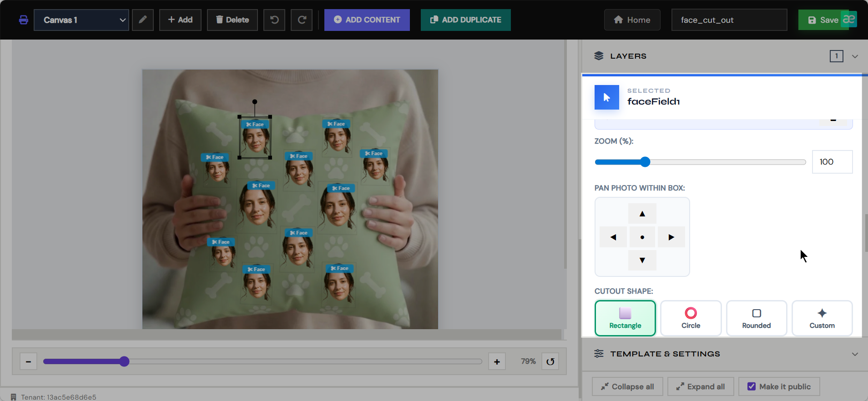Pan photo right with the right arrow
Image resolution: width=868 pixels, height=401 pixels.
(671, 237)
